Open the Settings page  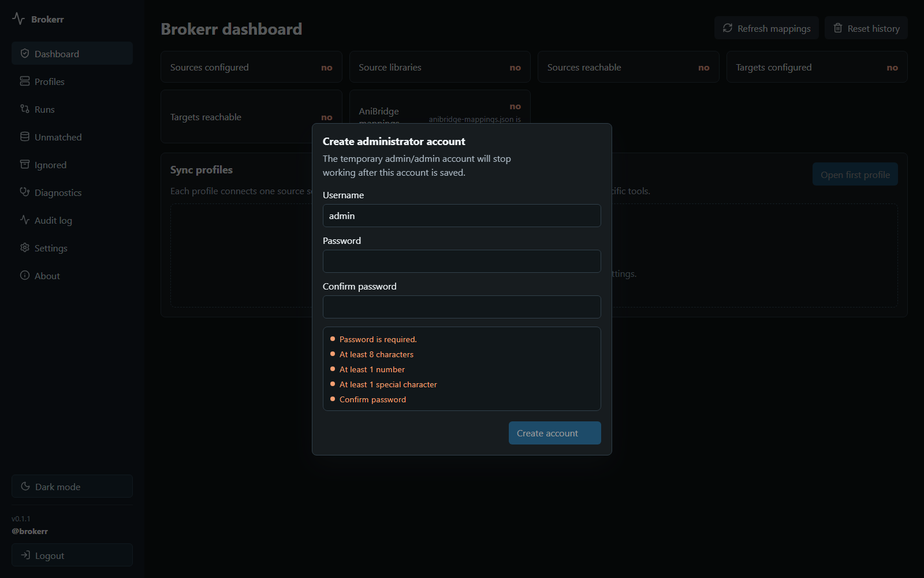72,247
